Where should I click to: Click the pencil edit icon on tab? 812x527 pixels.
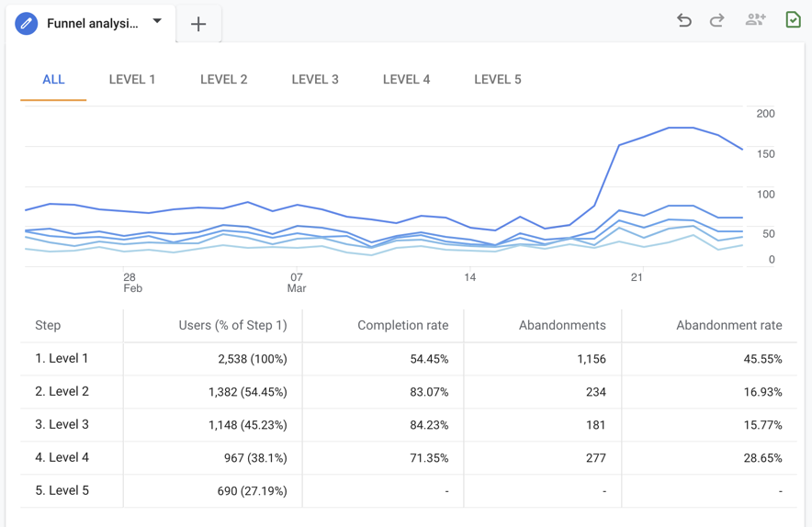tap(27, 24)
